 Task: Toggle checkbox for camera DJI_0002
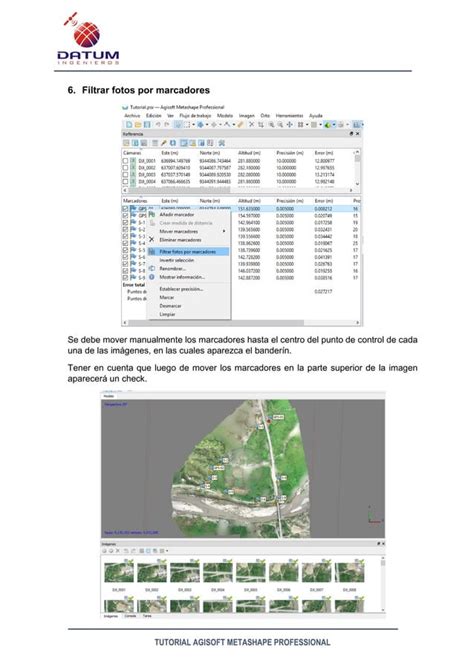click(125, 168)
